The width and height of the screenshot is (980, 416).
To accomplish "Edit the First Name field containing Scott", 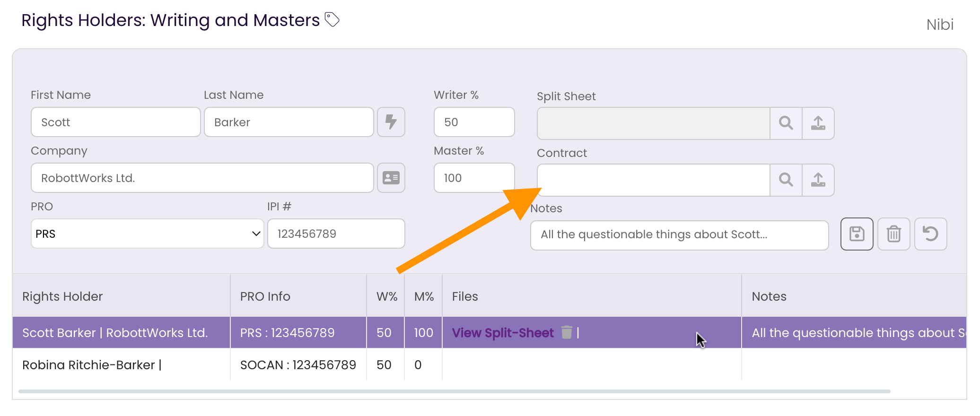I will point(116,122).
